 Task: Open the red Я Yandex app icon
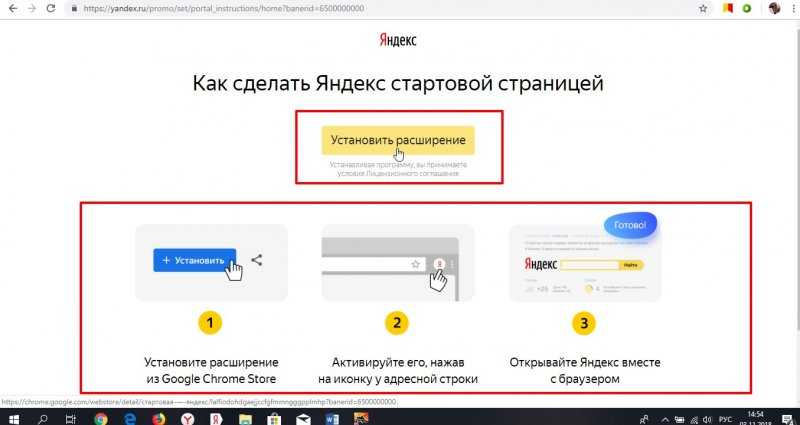pos(217,419)
